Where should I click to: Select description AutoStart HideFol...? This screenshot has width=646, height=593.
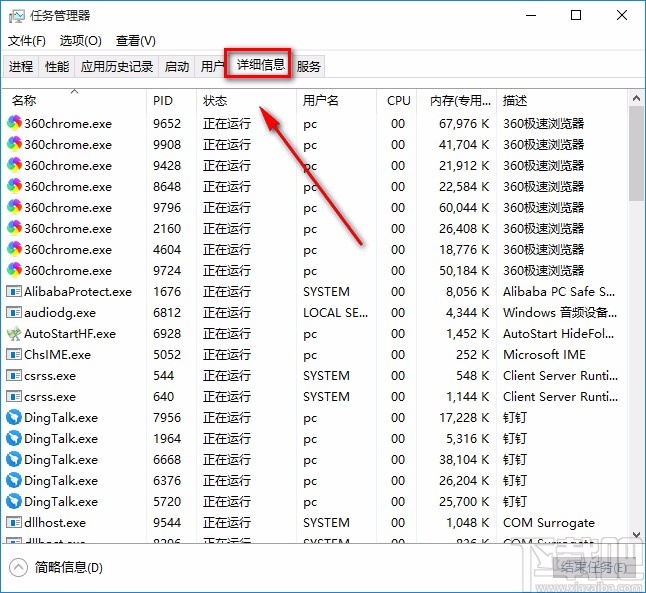tap(559, 333)
